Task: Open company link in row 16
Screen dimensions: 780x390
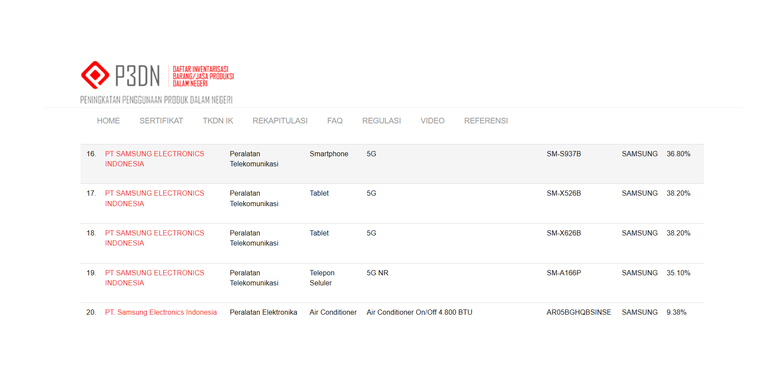Action: (154, 159)
